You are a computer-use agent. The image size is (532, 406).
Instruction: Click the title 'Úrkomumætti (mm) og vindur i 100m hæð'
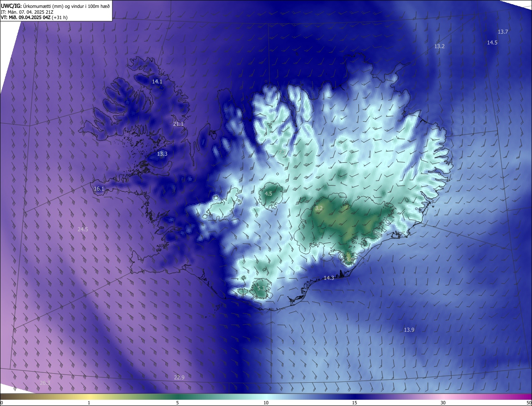[66, 6]
